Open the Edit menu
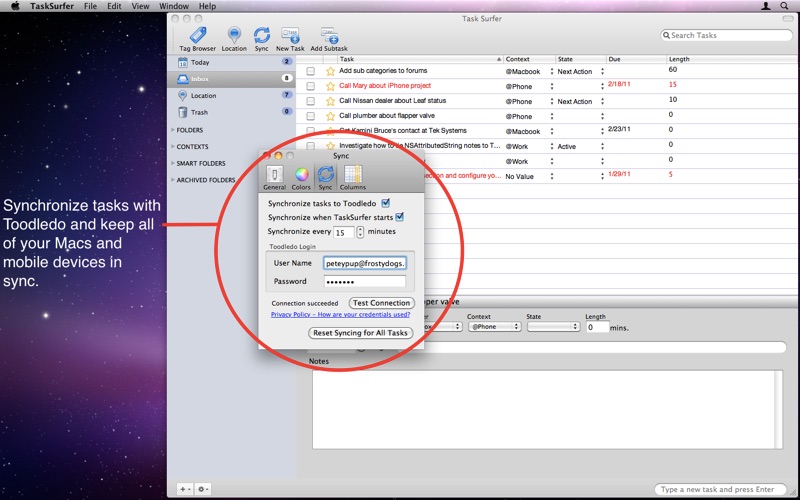This screenshot has width=800, height=500. click(114, 6)
